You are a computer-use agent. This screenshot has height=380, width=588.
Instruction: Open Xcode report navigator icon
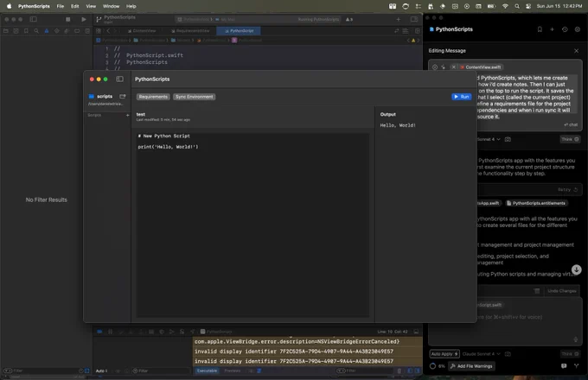pos(87,31)
